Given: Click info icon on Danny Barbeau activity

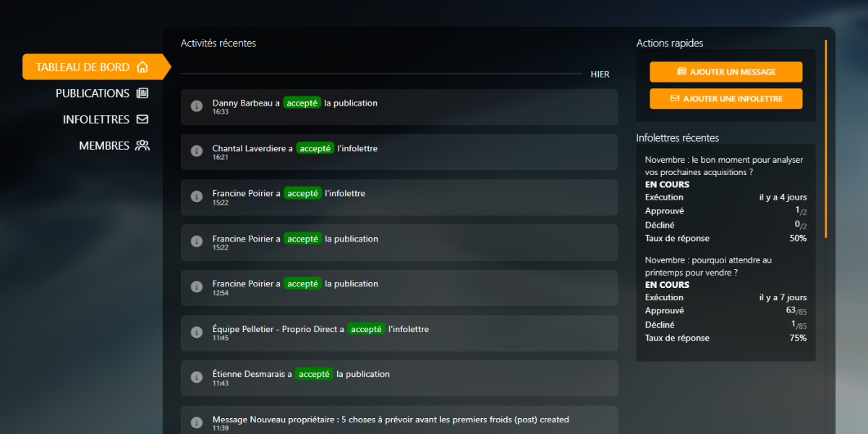Looking at the screenshot, I should tap(196, 106).
